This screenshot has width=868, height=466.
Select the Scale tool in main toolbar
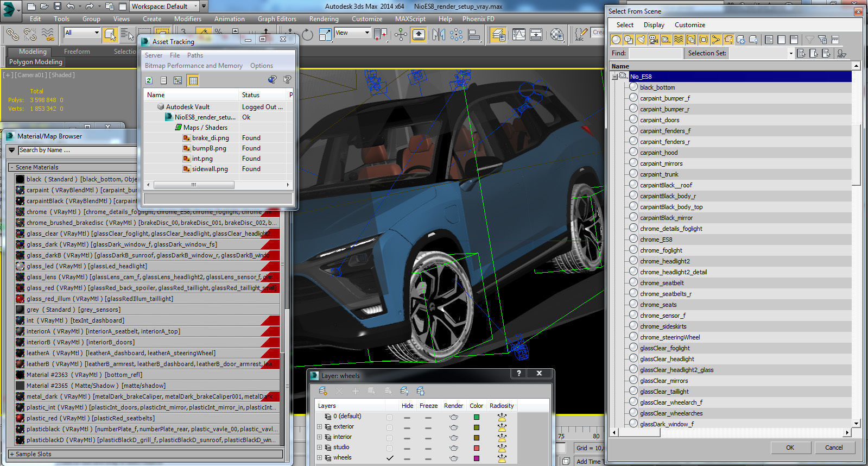point(325,35)
